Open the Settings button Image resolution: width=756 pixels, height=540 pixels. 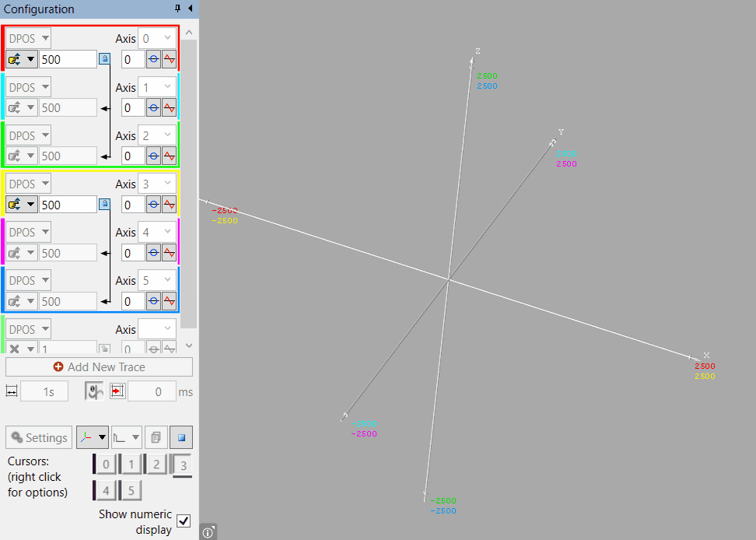coord(39,437)
